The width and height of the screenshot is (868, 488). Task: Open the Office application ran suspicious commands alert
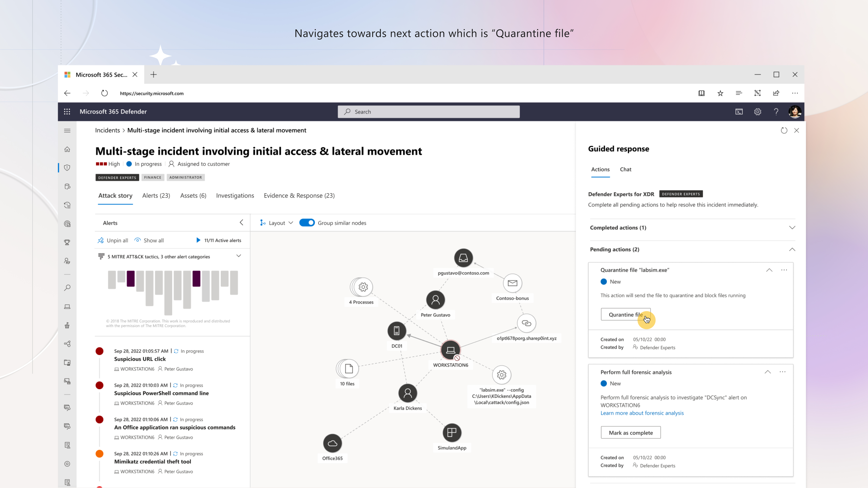pyautogui.click(x=175, y=427)
